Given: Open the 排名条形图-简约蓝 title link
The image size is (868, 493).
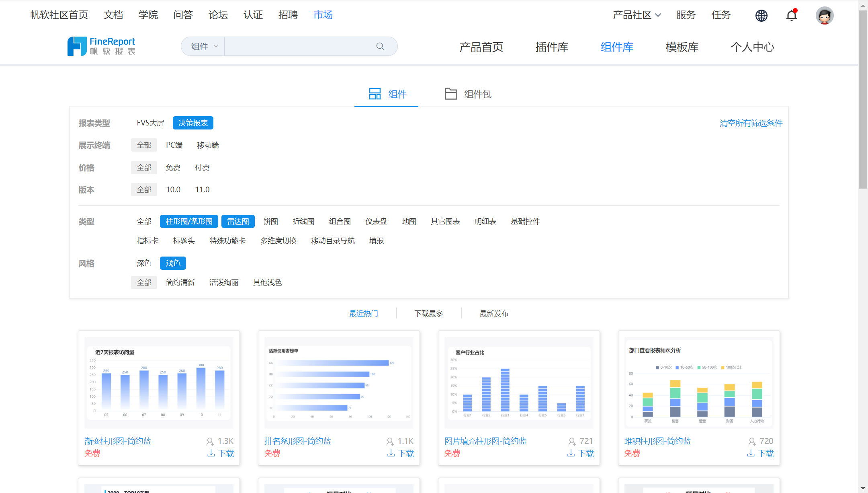Looking at the screenshot, I should click(x=297, y=441).
